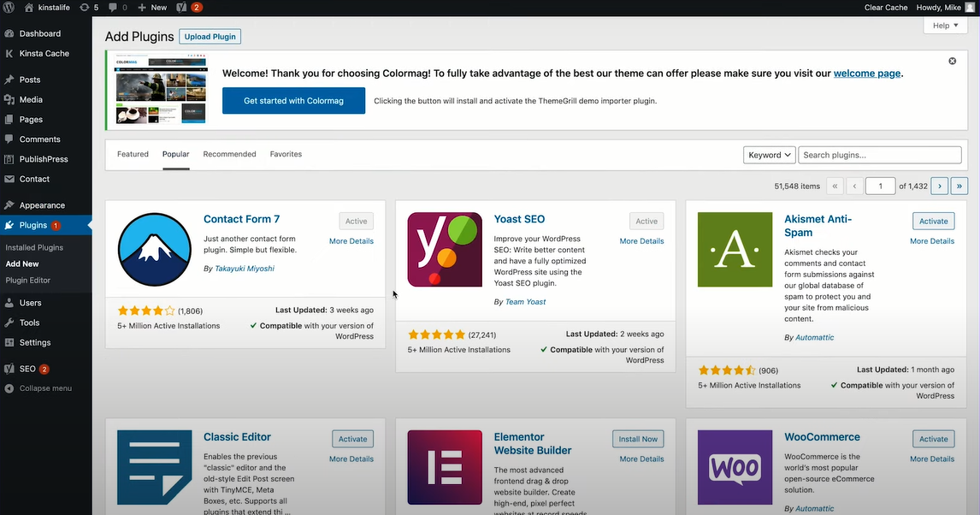980x515 pixels.
Task: Open the WordPress logo menu in admin bar
Action: (x=8, y=7)
